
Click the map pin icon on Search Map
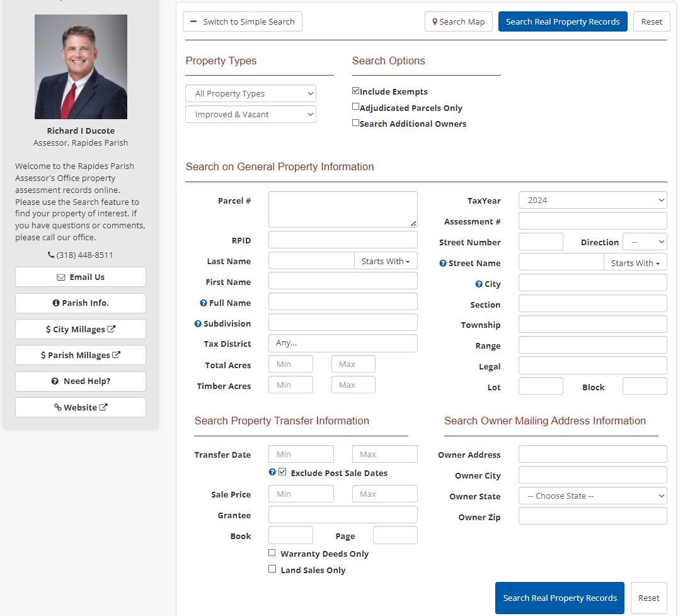(435, 21)
